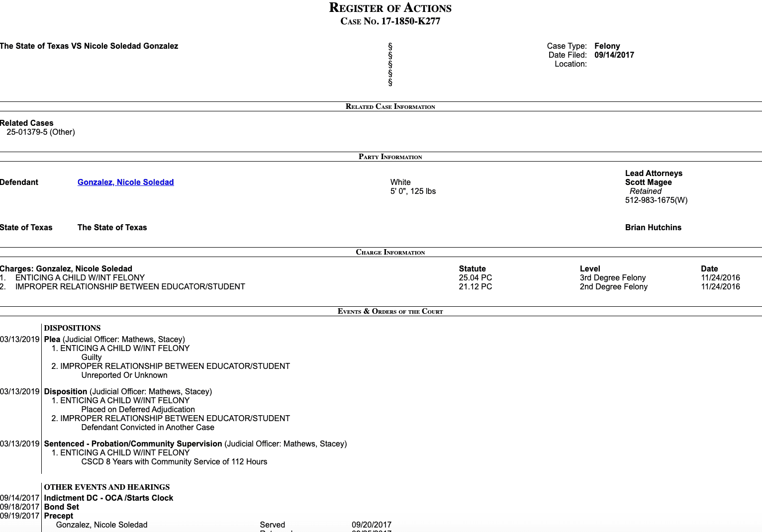Viewport: 762px width, 532px height.
Task: Click the Level column header
Action: click(590, 269)
